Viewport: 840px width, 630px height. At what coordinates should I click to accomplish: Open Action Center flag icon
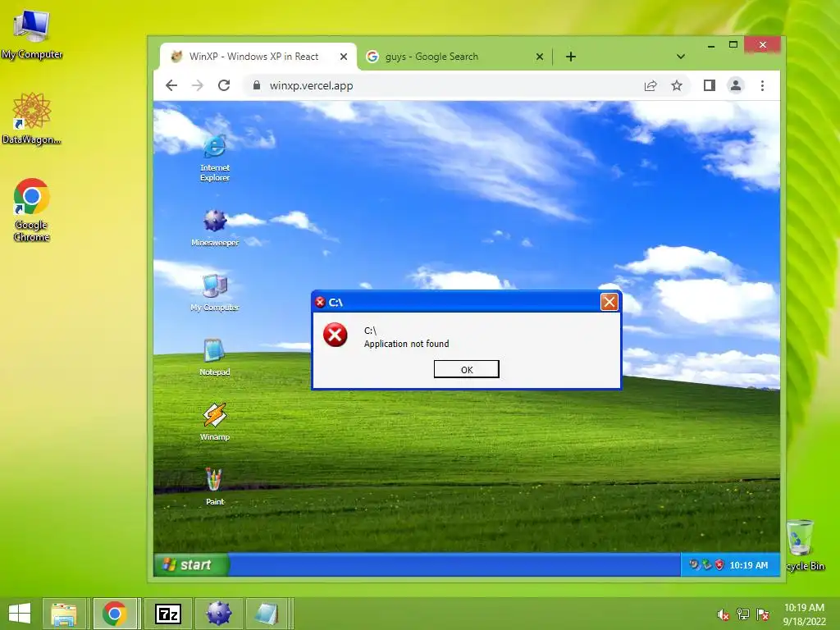click(763, 614)
